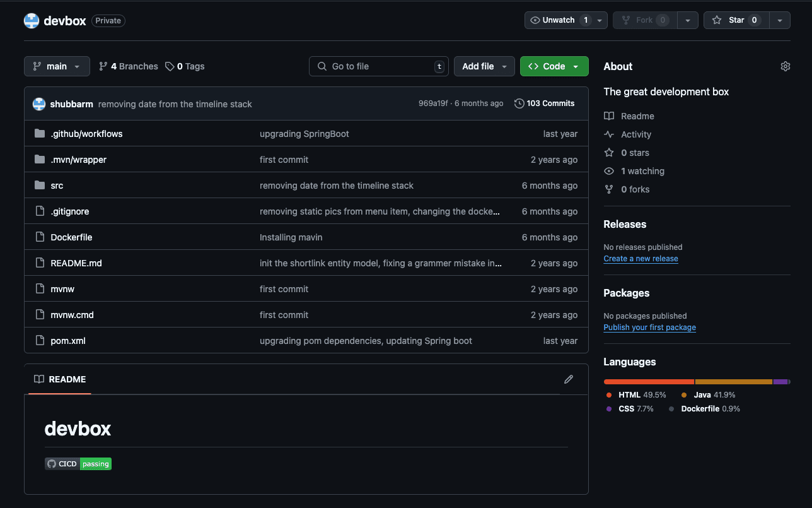Open the .github/workflows folder name
This screenshot has height=508, width=812.
[x=86, y=134]
